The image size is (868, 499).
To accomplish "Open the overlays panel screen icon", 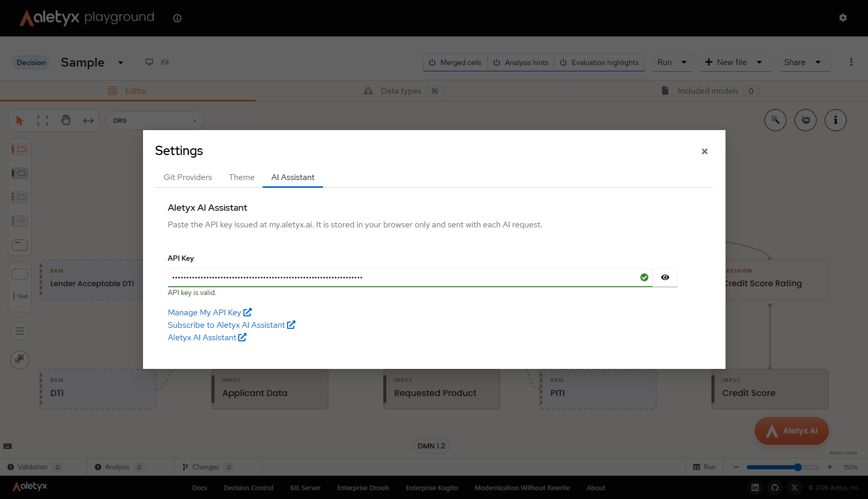I will tap(806, 120).
